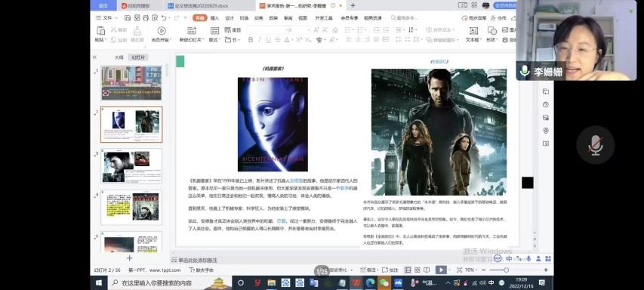Toggle italic formatting
Viewport: 644px width, 290px height.
(x=260, y=40)
